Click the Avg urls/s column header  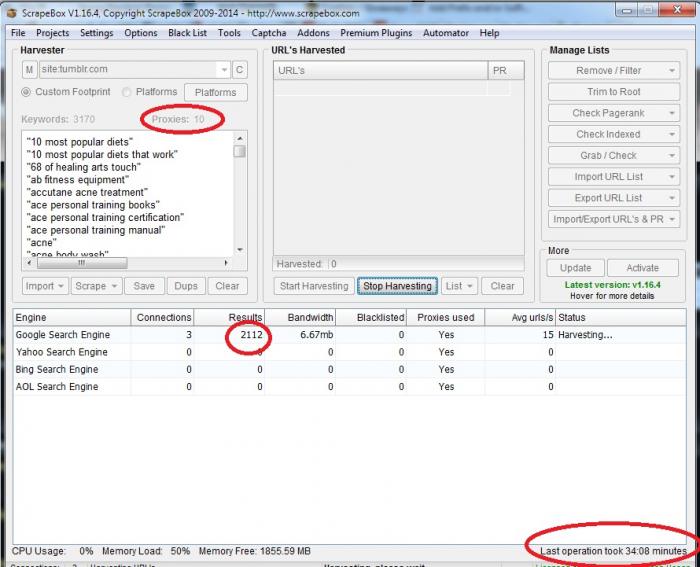[520, 317]
